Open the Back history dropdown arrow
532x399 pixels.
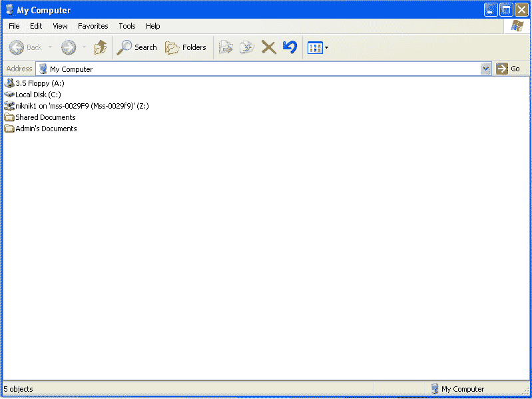(x=50, y=47)
